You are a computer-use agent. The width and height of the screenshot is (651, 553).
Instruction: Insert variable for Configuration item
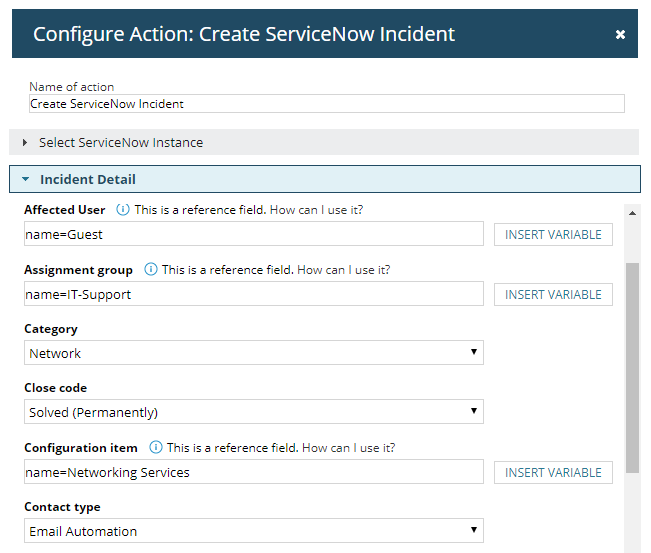coord(553,472)
